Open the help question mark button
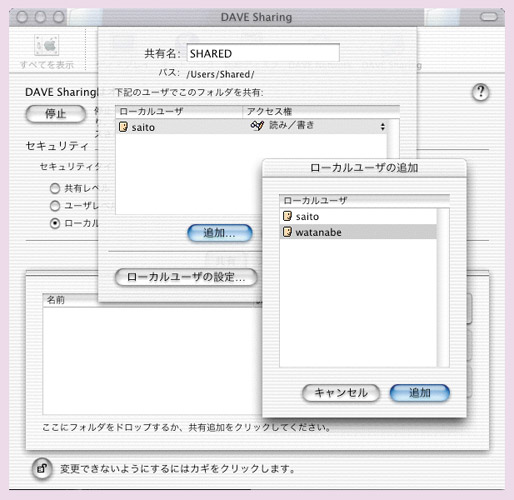 click(481, 92)
